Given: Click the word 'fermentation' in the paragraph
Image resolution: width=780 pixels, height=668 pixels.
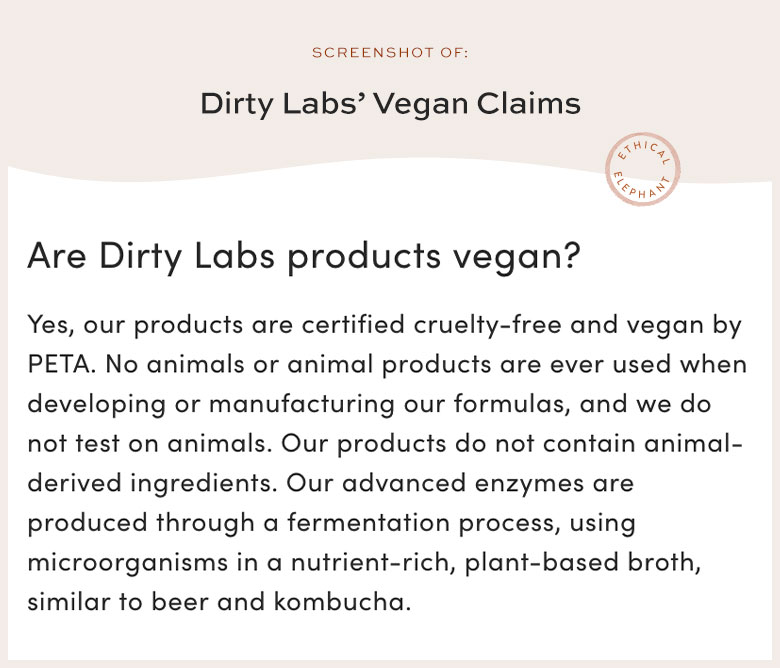Looking at the screenshot, I should pos(368,523).
